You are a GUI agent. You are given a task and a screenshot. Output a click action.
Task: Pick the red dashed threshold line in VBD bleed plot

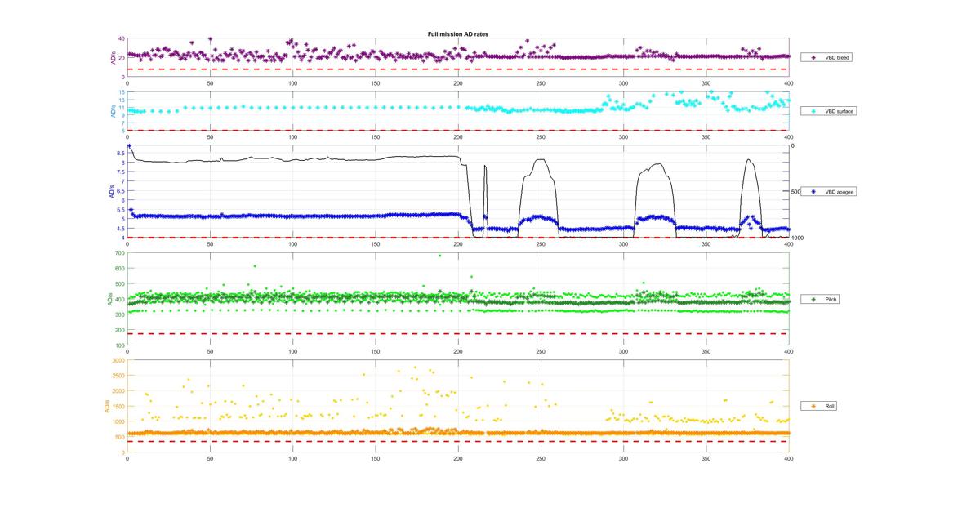click(x=458, y=69)
